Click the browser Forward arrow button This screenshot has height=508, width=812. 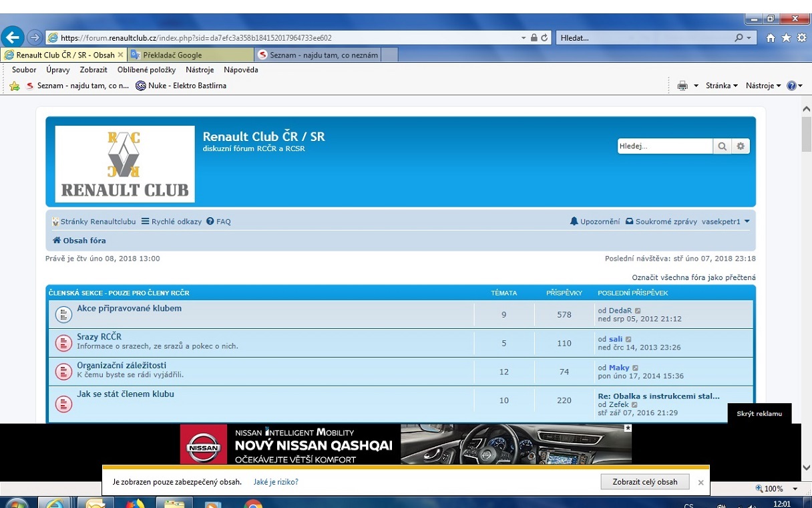click(34, 37)
